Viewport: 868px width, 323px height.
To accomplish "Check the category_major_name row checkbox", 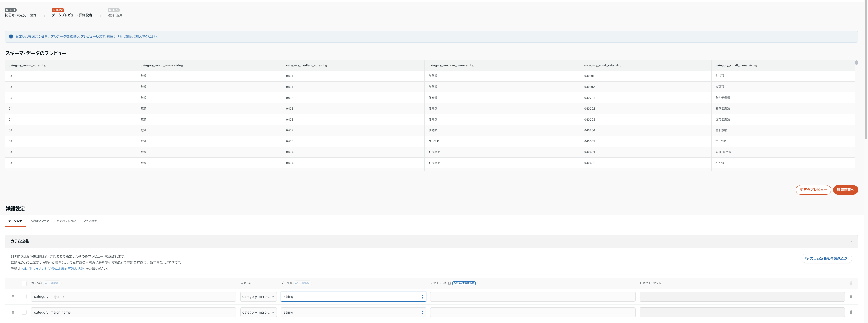I will coord(24,313).
